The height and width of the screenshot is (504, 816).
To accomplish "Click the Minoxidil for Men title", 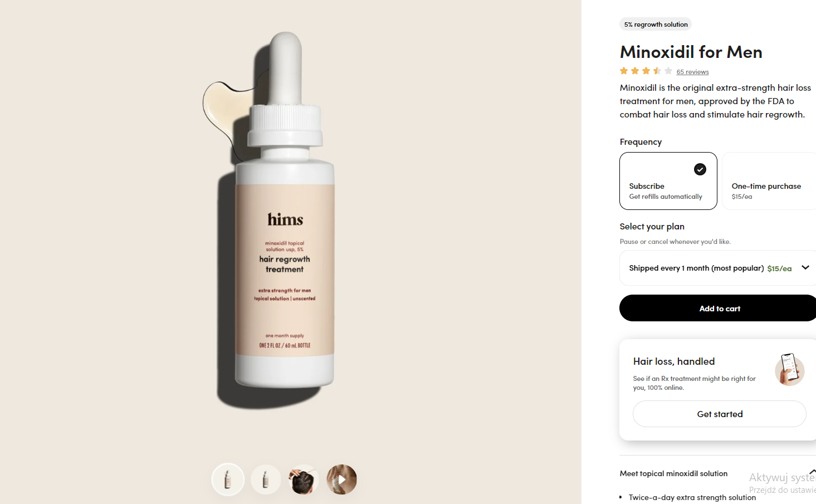I will click(691, 52).
